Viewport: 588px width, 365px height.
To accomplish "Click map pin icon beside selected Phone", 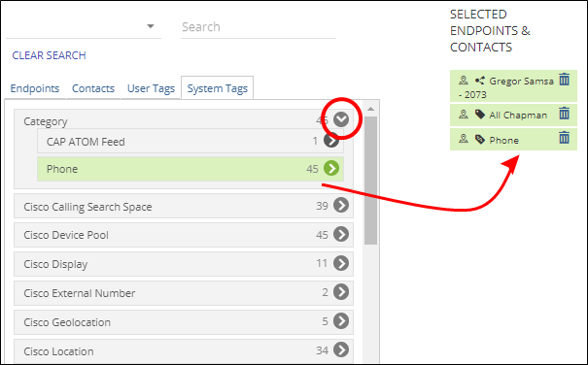I will tap(464, 139).
